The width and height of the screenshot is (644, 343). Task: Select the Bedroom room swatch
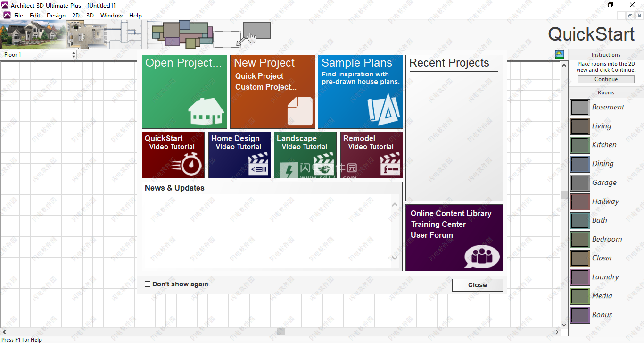(x=580, y=240)
